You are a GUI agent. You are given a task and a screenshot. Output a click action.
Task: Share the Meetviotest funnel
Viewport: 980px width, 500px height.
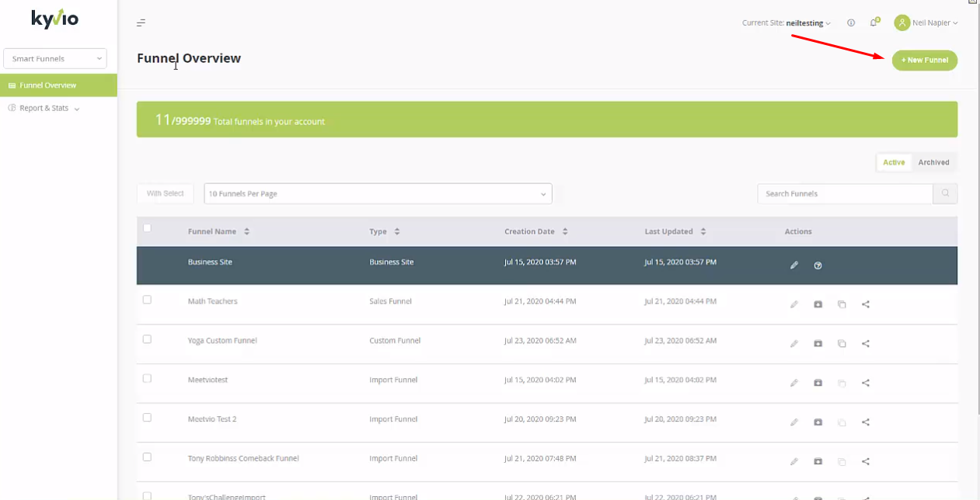coord(866,383)
